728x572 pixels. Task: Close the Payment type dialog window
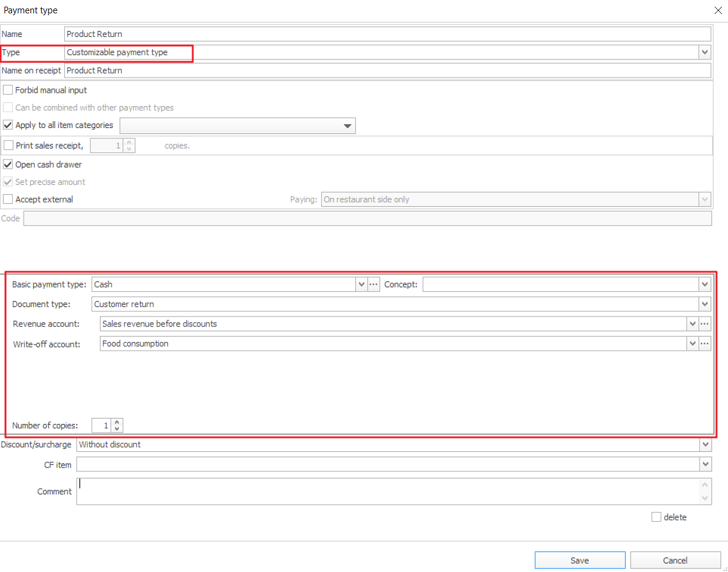point(718,10)
